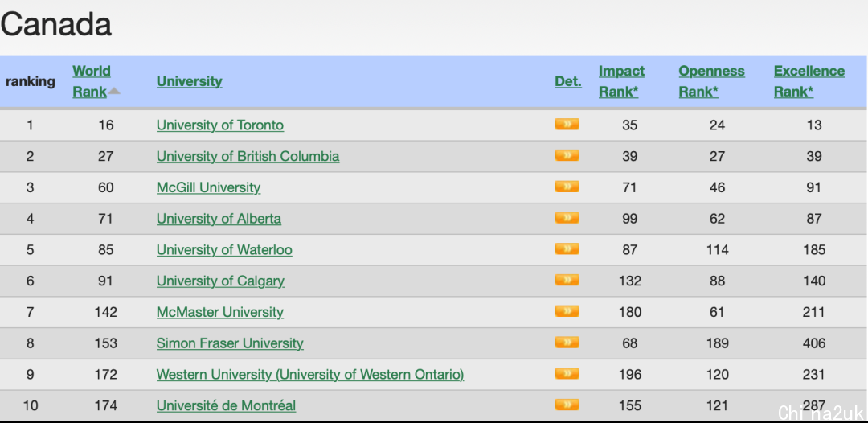Open details icon for University of Toronto
Screen dimensions: 868x423
[x=567, y=125]
